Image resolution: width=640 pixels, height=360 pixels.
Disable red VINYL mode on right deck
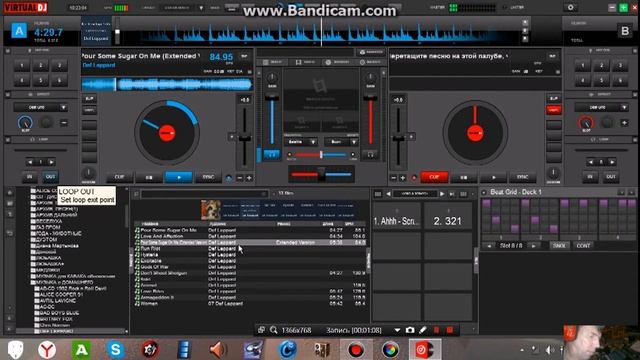[x=553, y=110]
